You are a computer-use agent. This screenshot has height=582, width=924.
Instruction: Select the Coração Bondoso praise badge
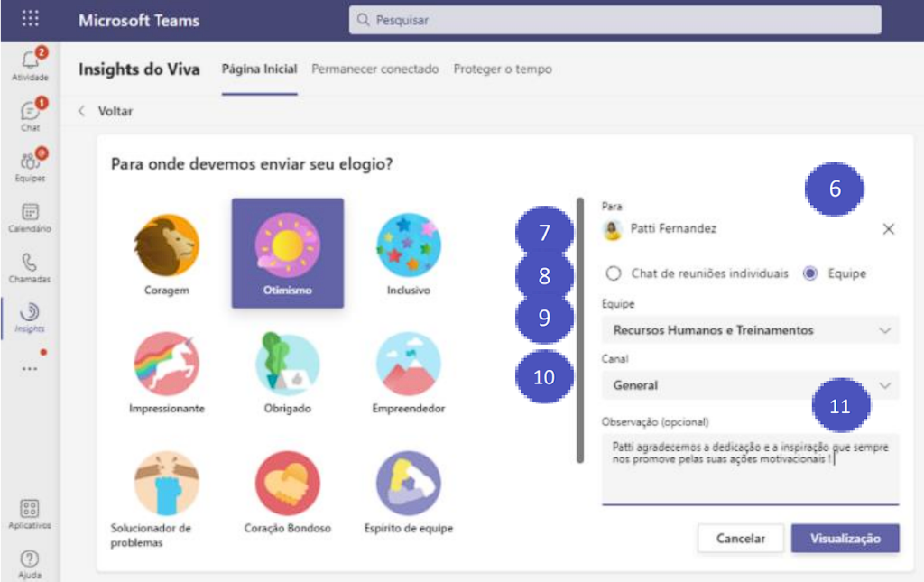point(288,493)
